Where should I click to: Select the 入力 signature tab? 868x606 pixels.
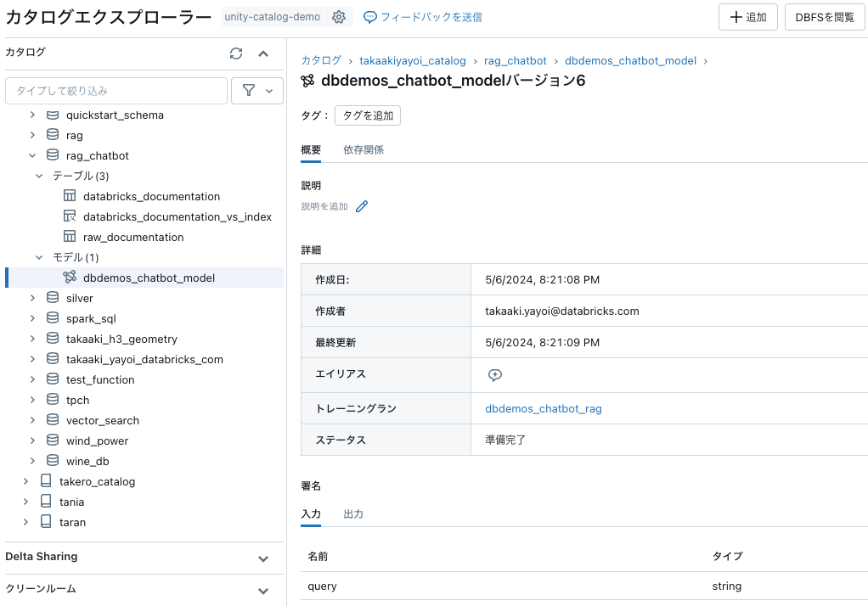311,514
